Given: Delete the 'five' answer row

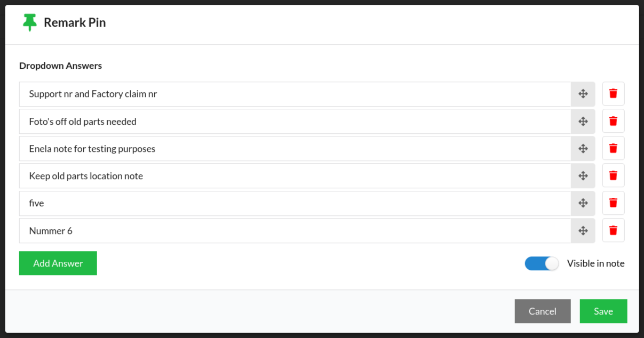Looking at the screenshot, I should pyautogui.click(x=613, y=203).
